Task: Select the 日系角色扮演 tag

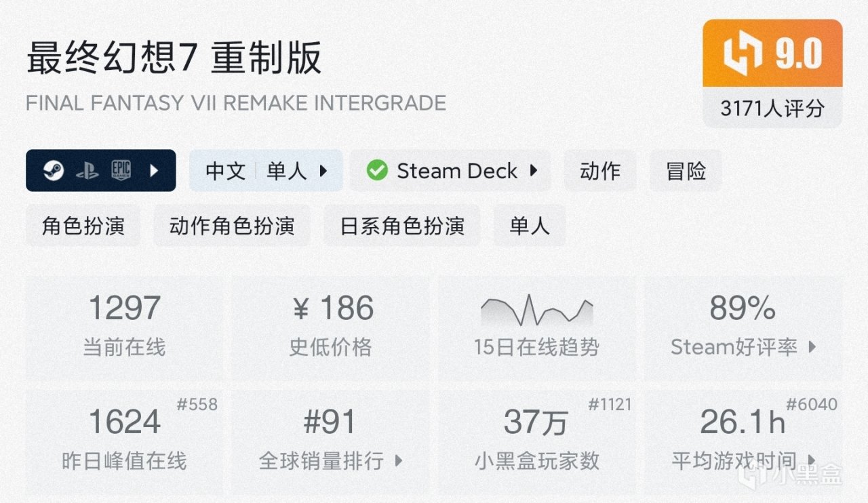Action: click(402, 226)
